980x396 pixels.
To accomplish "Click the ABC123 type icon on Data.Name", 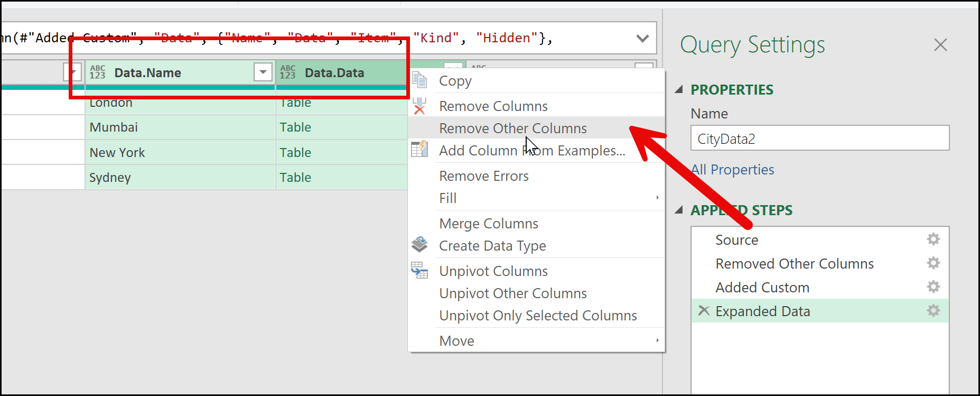I will pyautogui.click(x=97, y=72).
